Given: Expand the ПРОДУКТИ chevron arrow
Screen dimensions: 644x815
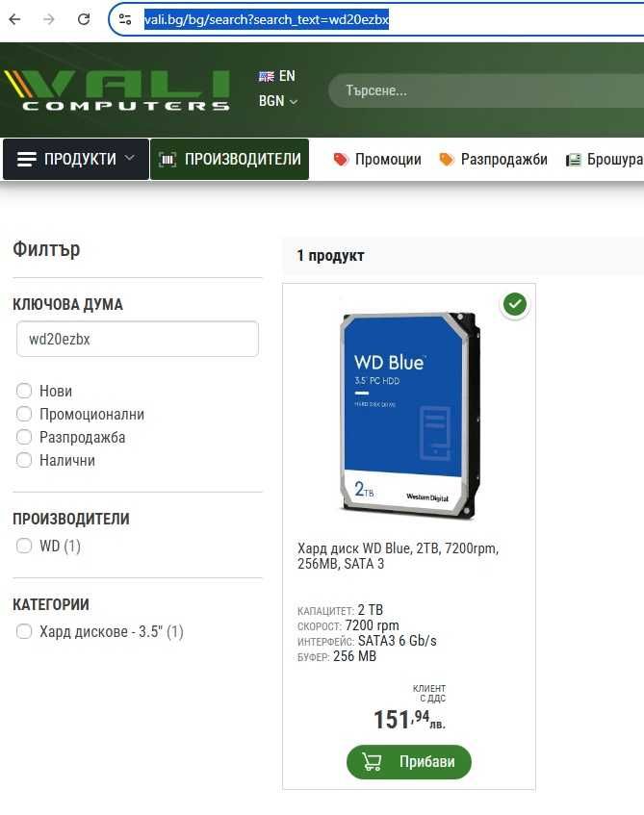Looking at the screenshot, I should [130, 158].
